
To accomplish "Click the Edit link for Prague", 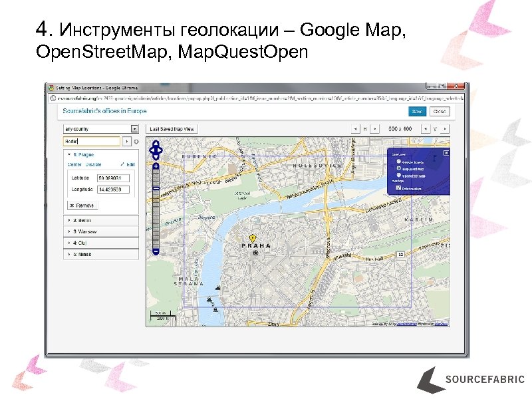I will tap(128, 164).
